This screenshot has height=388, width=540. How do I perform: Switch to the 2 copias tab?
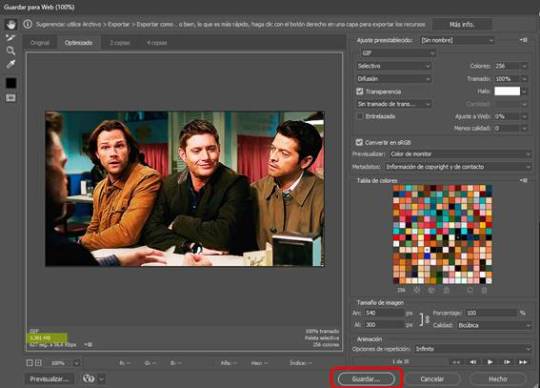click(120, 43)
